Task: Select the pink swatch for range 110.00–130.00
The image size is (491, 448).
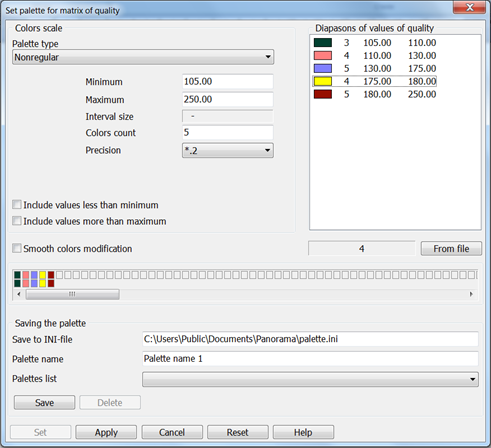Action: pyautogui.click(x=323, y=56)
